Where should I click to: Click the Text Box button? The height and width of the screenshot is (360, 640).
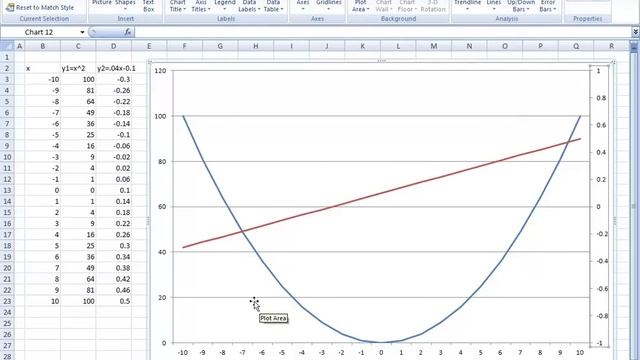pos(149,6)
